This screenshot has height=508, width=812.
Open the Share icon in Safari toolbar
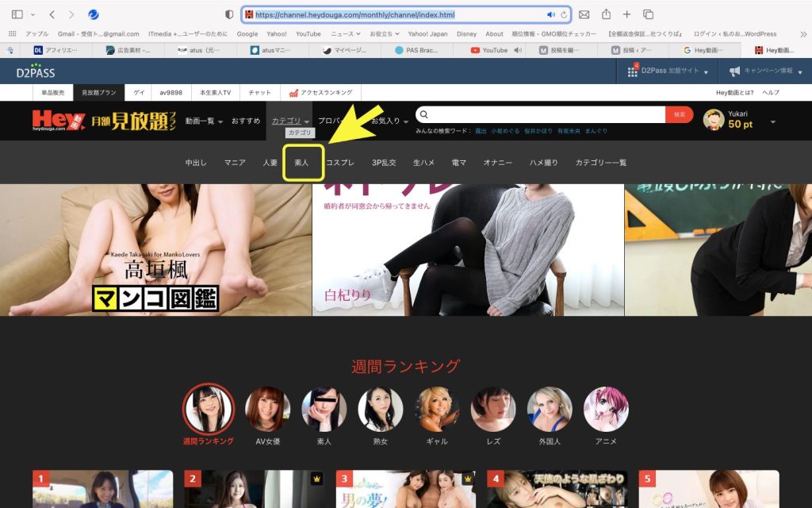606,14
